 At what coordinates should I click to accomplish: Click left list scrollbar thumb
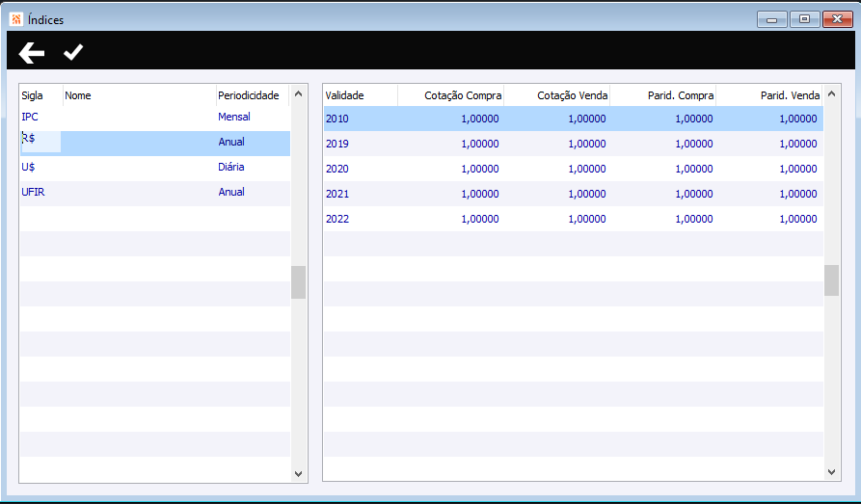pos(298,282)
